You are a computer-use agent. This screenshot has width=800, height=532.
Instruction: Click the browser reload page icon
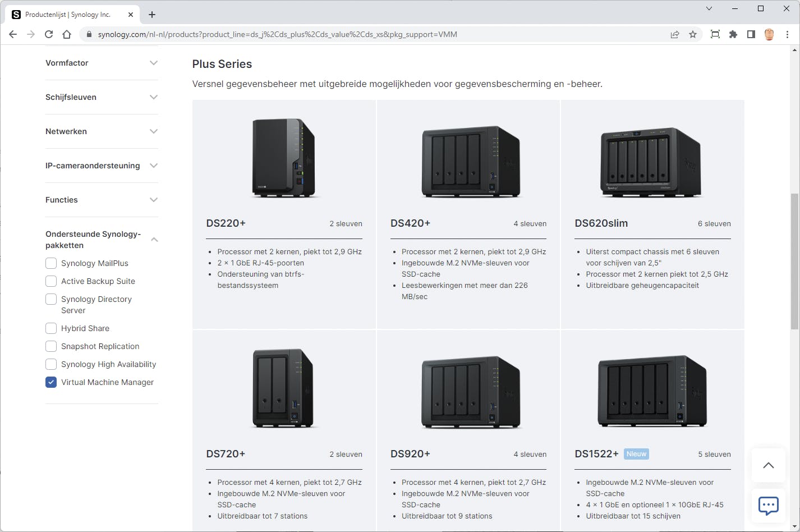49,34
